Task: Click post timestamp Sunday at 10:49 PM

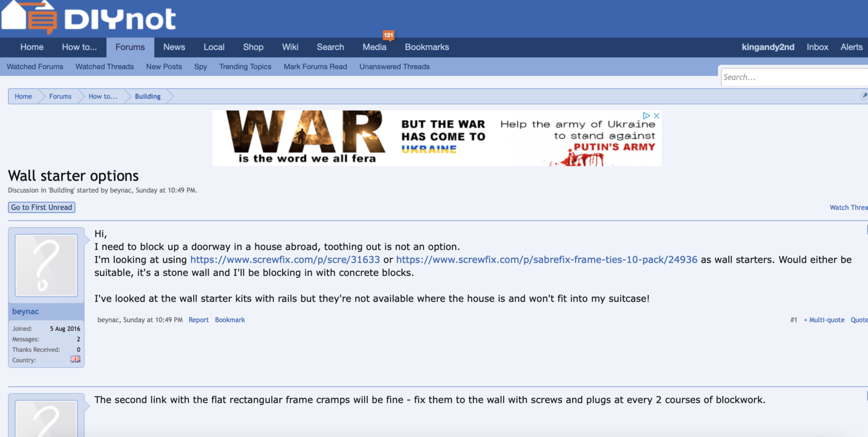Action: pyautogui.click(x=153, y=320)
